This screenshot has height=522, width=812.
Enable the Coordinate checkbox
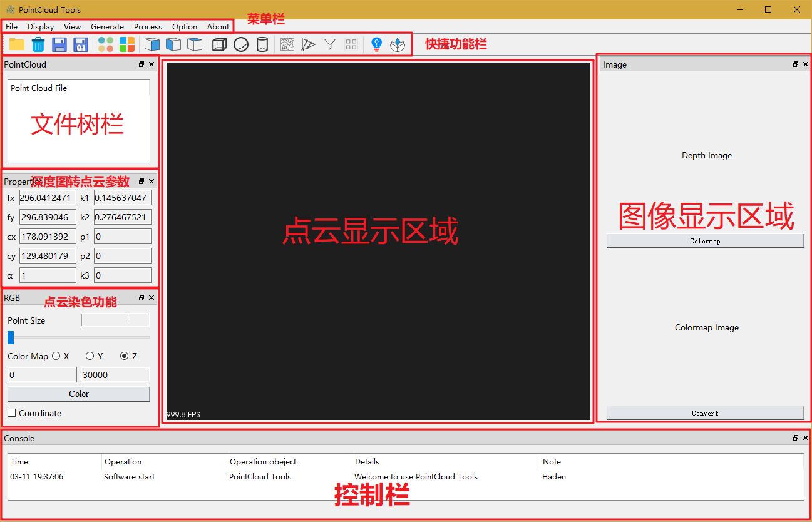[12, 413]
